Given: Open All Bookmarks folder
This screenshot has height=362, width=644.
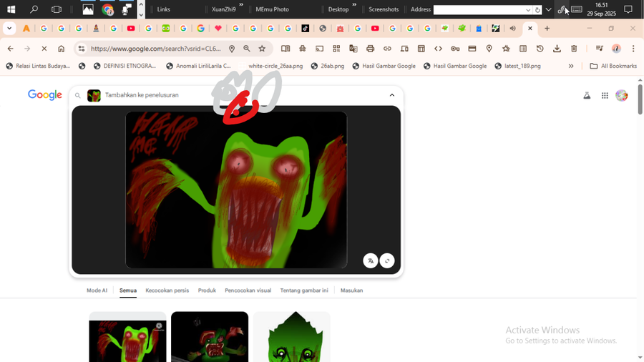Looking at the screenshot, I should pos(613,66).
